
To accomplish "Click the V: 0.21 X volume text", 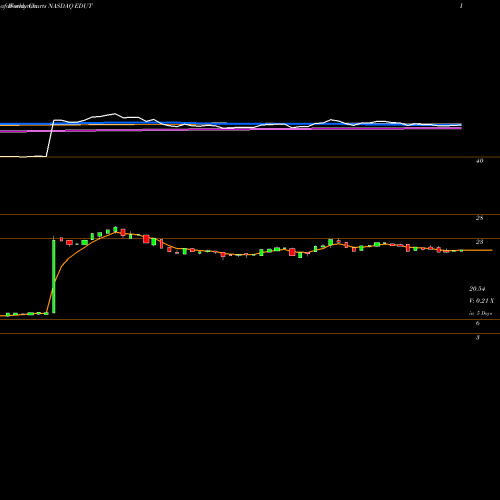I will (x=481, y=301).
